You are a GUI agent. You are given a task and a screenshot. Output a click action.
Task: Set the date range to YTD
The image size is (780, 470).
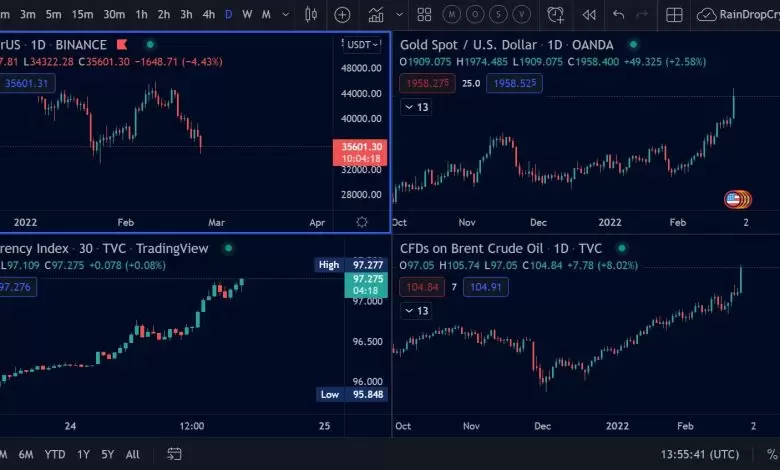(x=55, y=454)
